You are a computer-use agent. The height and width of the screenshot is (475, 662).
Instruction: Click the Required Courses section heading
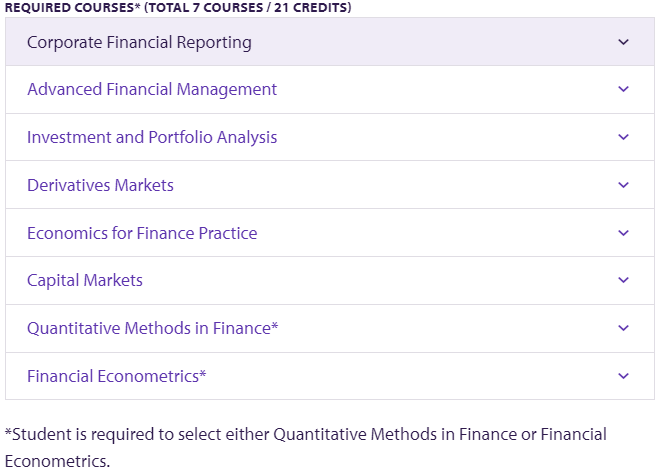click(178, 8)
